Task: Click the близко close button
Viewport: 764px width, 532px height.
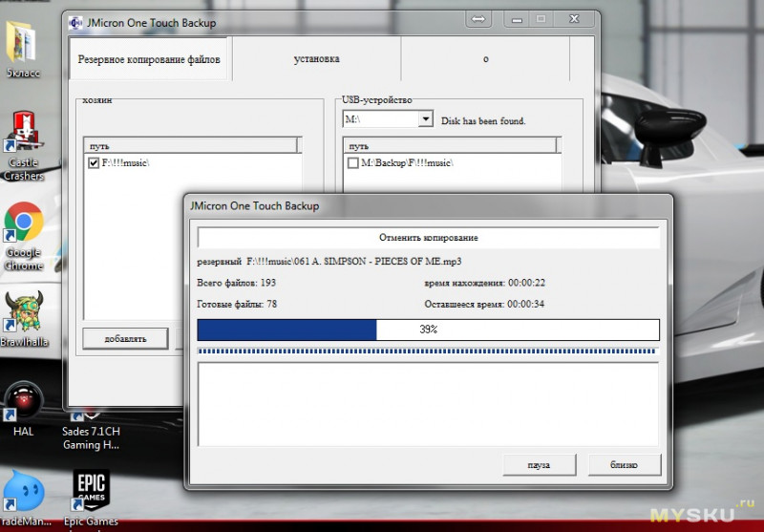Action: coord(625,465)
